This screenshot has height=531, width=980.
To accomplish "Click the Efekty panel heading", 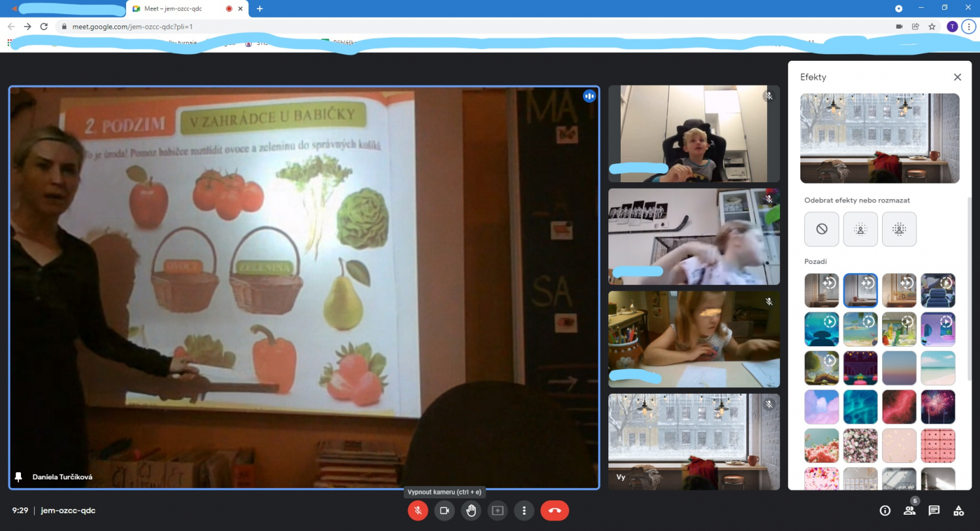I will pyautogui.click(x=813, y=77).
